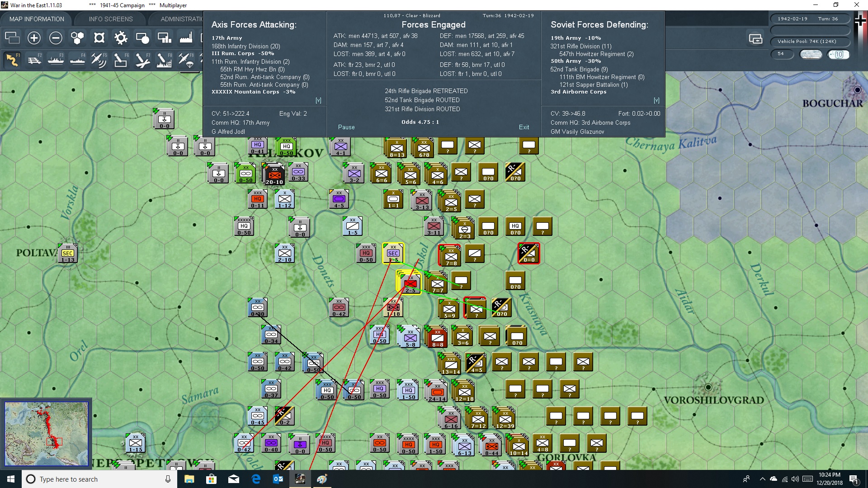The width and height of the screenshot is (868, 488).
Task: Toggle the bomb unit mode F6 icon
Action: click(121, 60)
